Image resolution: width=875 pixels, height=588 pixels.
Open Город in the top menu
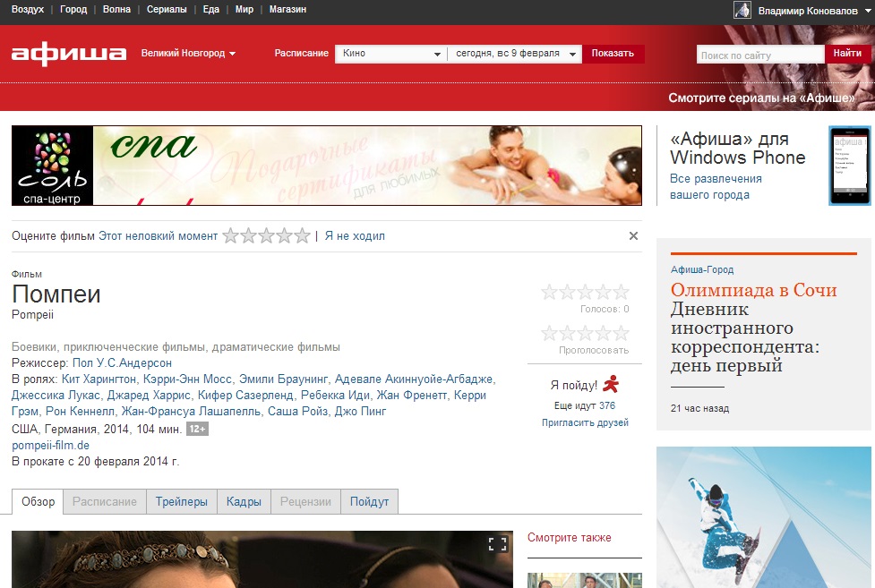click(73, 10)
